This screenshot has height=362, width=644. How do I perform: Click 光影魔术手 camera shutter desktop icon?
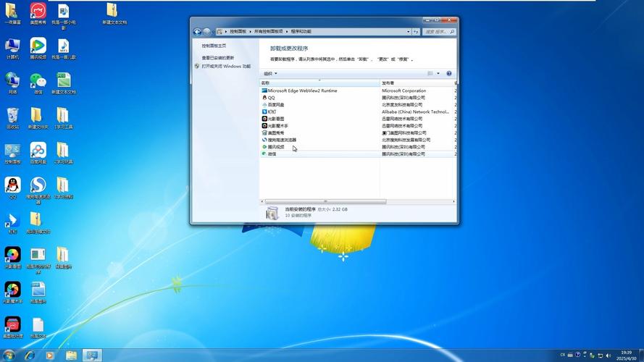[x=12, y=293]
